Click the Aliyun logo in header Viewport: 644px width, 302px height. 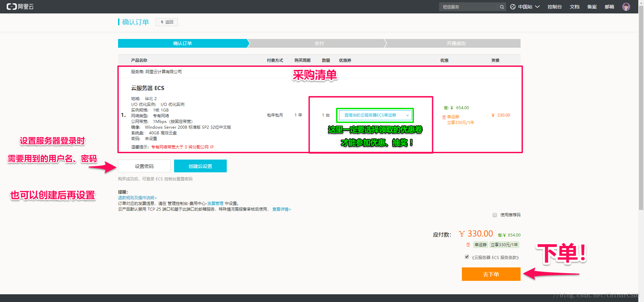[20, 6]
